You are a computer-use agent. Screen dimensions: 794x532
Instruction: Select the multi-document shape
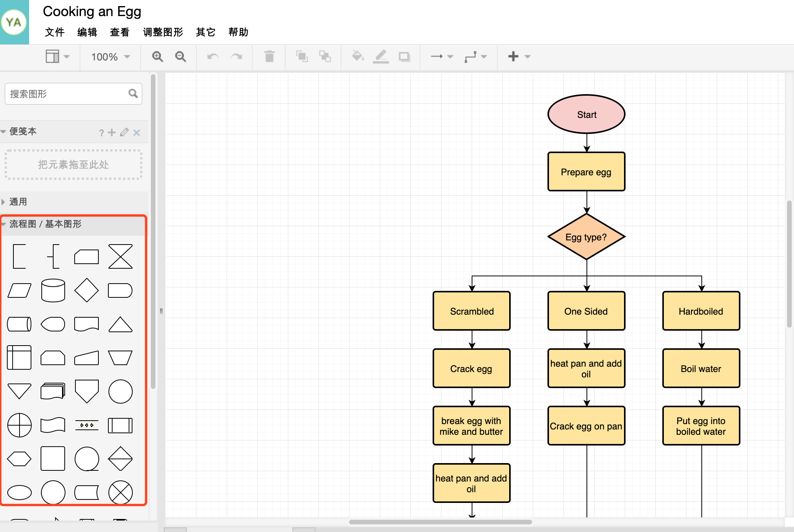click(53, 391)
